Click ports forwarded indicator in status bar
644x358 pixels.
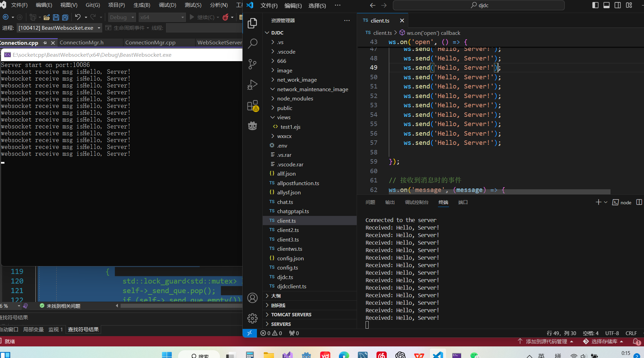[294, 333]
